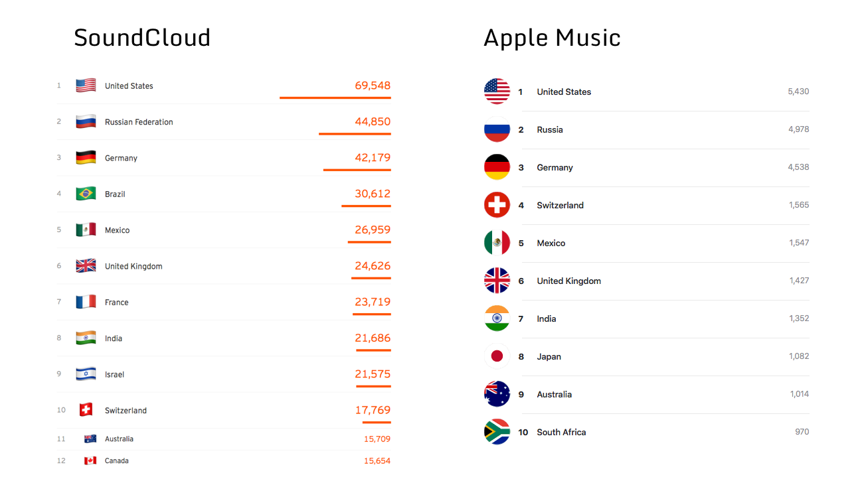Click the Apple Music heading
Image resolution: width=868 pixels, height=487 pixels.
point(552,38)
